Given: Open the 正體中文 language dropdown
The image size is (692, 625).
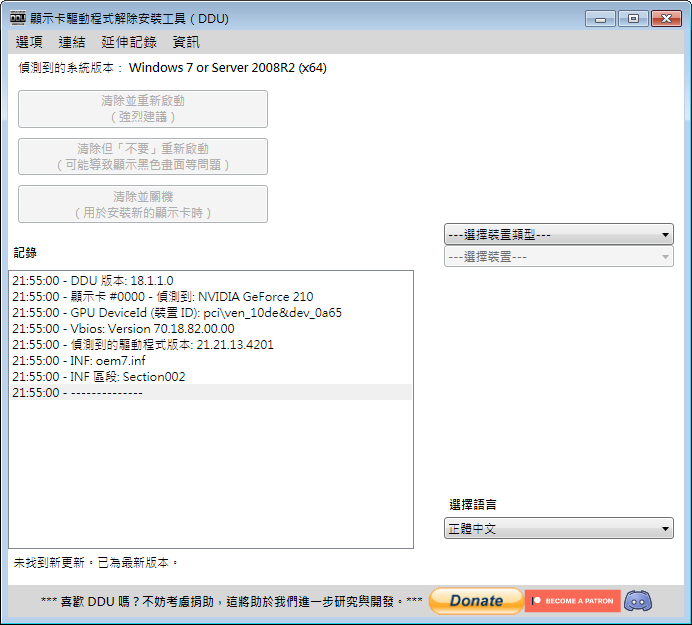Looking at the screenshot, I should pos(559,528).
